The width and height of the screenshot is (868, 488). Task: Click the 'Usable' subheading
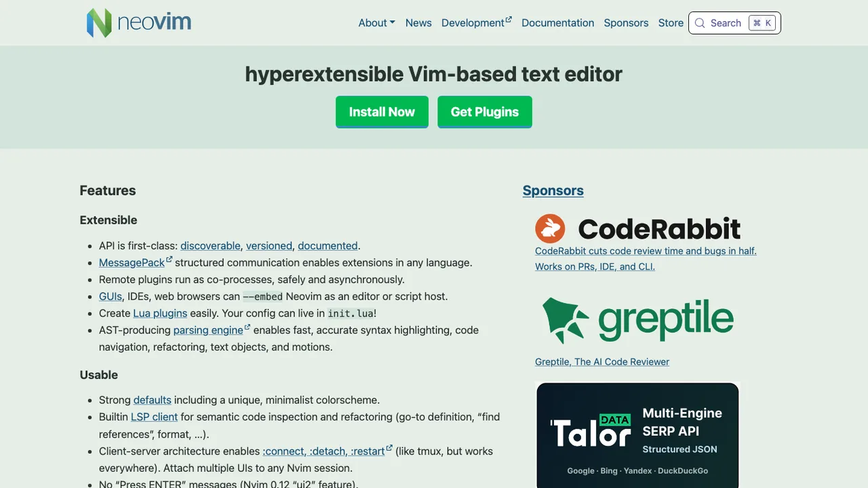[99, 375]
